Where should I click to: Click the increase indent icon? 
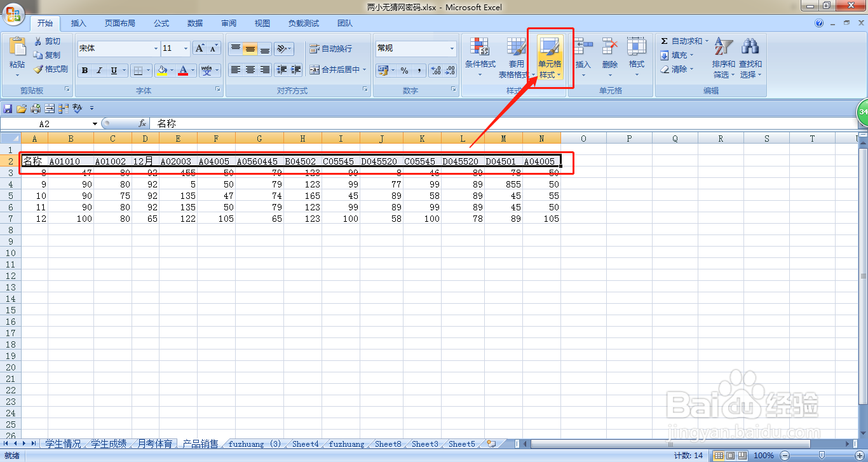coord(295,70)
